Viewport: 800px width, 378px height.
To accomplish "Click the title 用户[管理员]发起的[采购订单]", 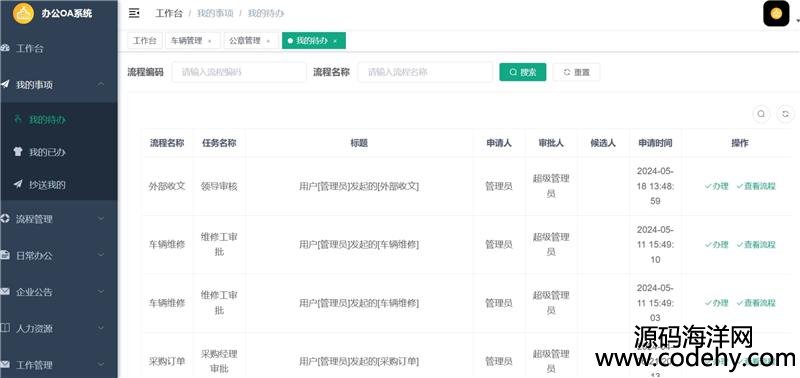I will point(359,361).
